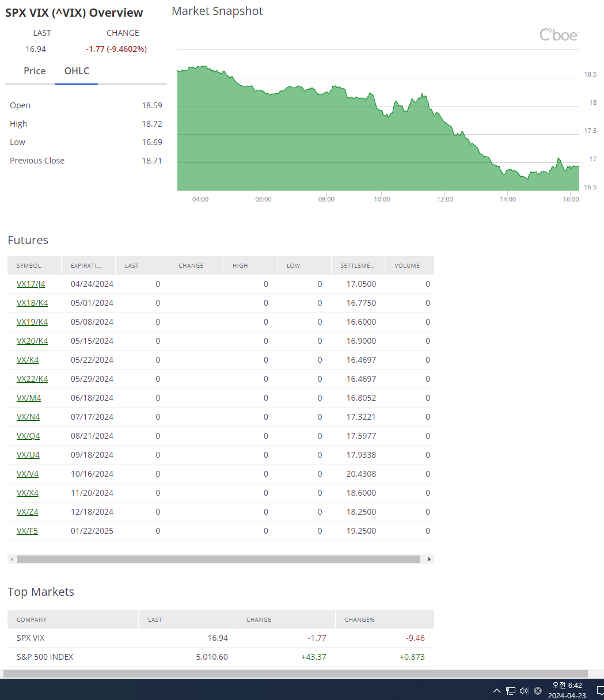
Task: Open the network status tray icon
Action: (x=511, y=691)
